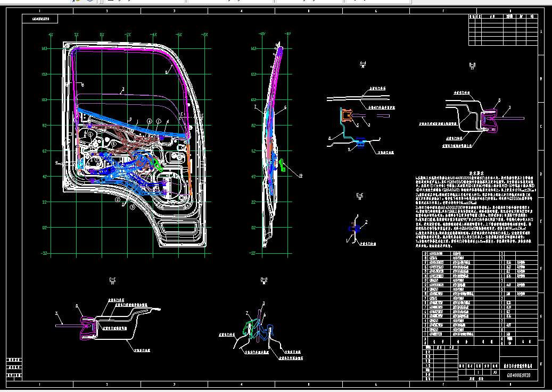Pick the -4X grid coordinate label
Screen dimensions: 552x392
click(153, 35)
